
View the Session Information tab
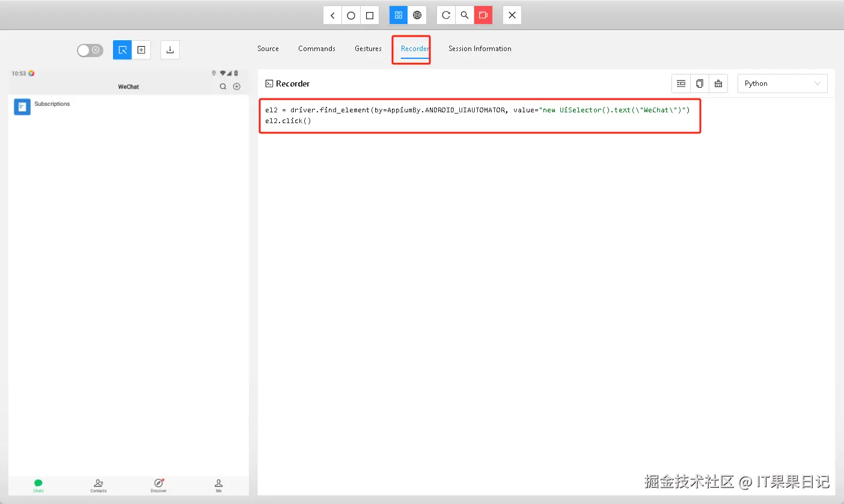click(480, 49)
